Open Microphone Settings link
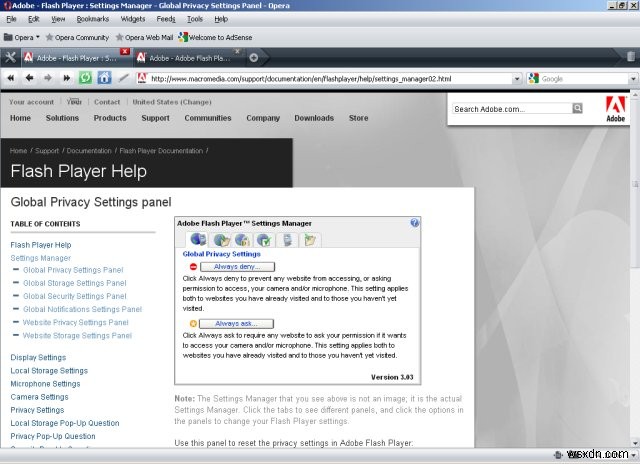This screenshot has width=640, height=464. (x=45, y=384)
